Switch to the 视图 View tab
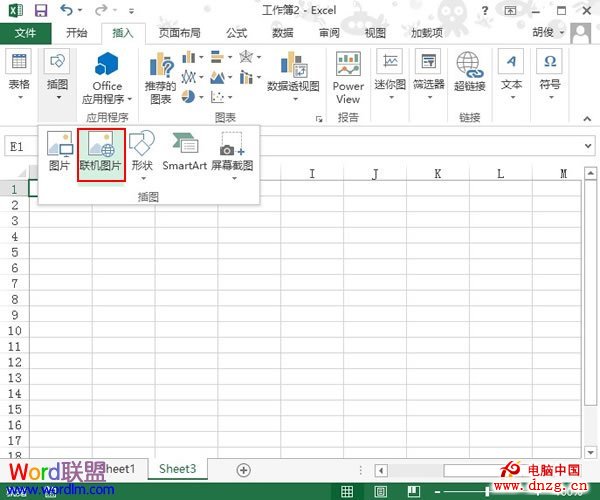This screenshot has width=600, height=500. 375,33
